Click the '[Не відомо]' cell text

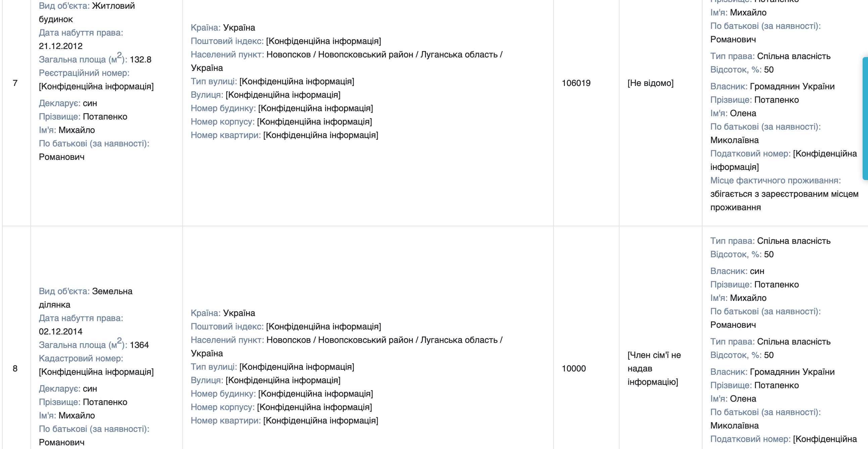650,83
